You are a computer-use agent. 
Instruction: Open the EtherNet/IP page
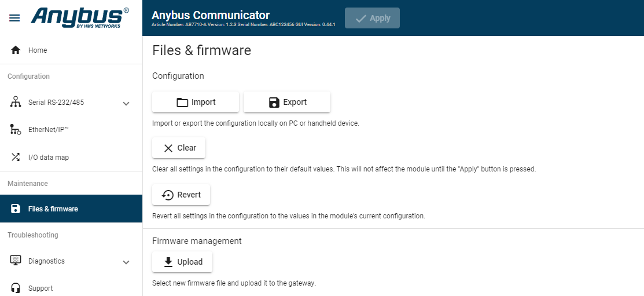coord(71,130)
